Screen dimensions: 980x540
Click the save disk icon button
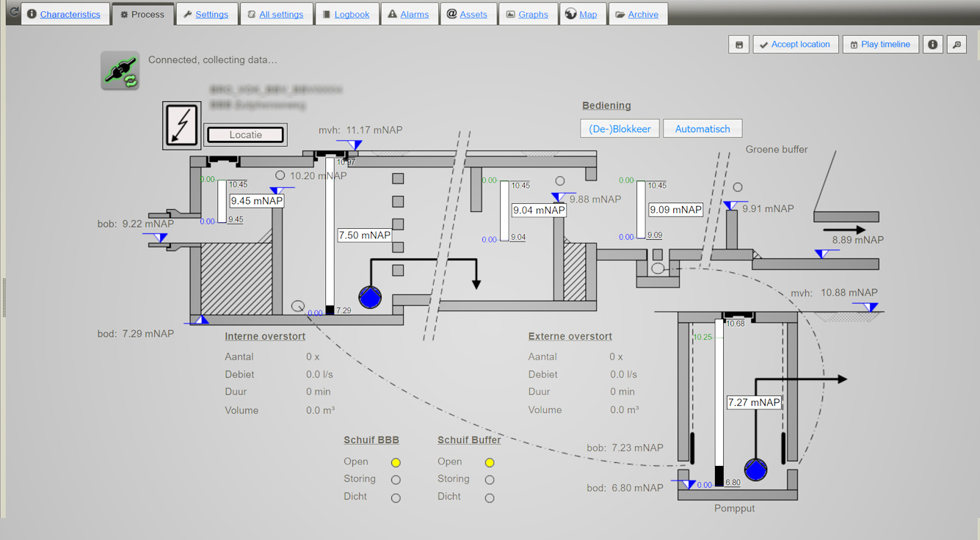click(739, 45)
